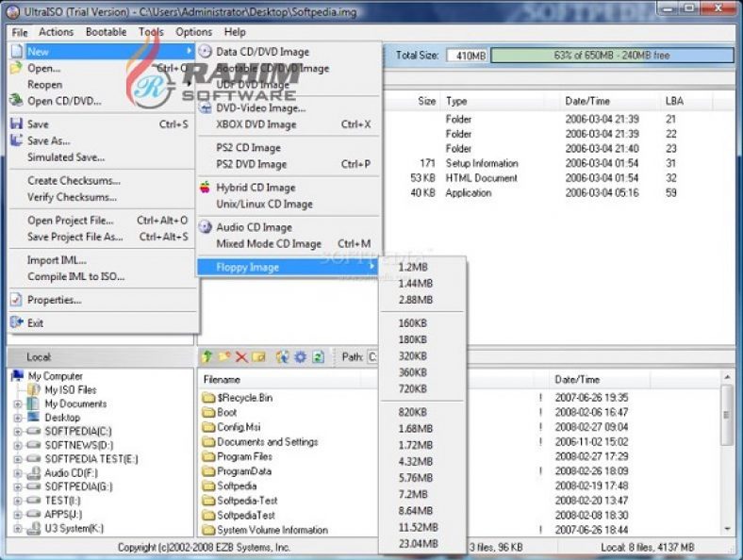Expand the Desktop tree node
Viewport: 743px width, 560px height.
[x=18, y=418]
